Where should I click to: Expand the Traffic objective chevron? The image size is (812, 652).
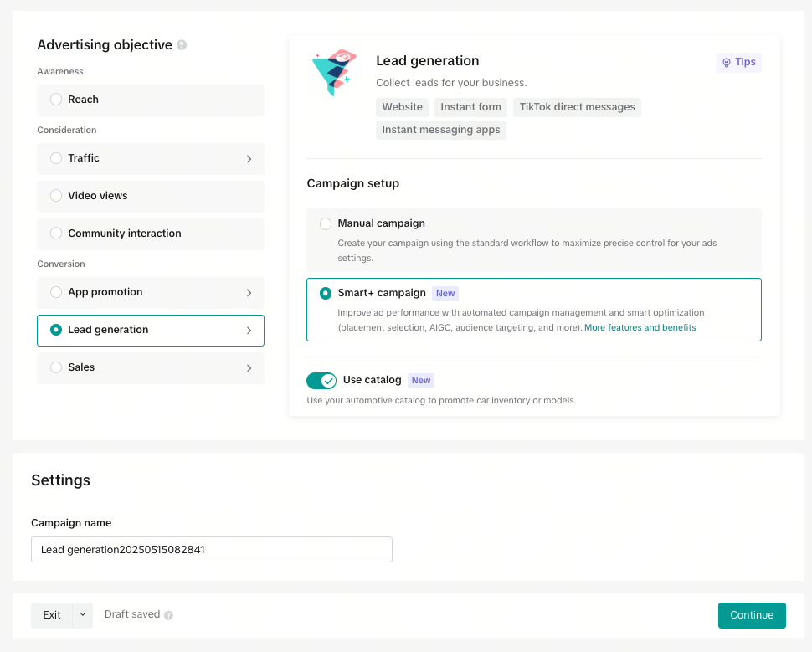[x=249, y=159]
